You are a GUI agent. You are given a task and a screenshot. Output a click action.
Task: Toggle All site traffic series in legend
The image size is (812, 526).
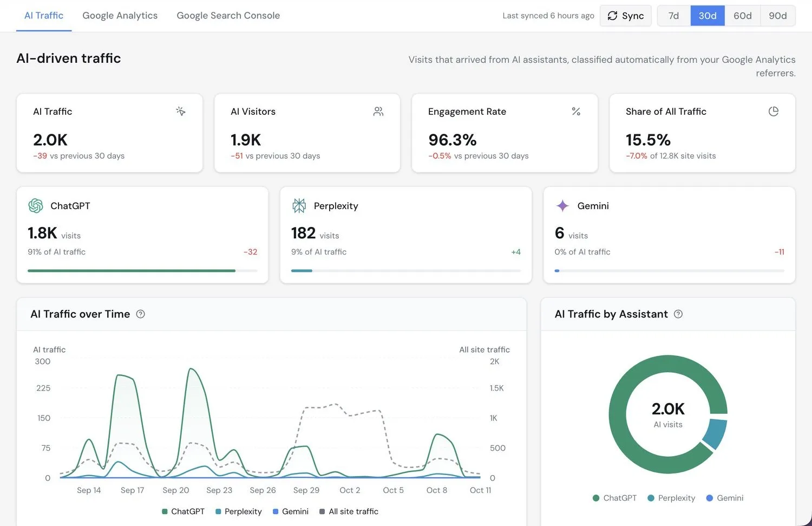pyautogui.click(x=349, y=511)
